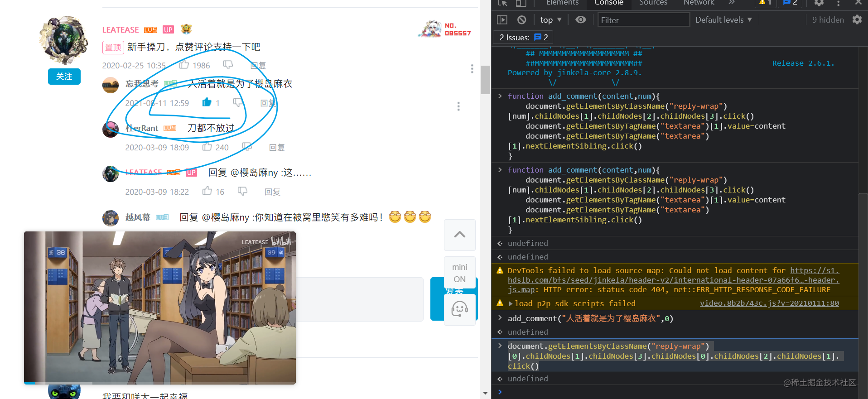Like the reply with 240 likes
The image size is (868, 399).
click(x=207, y=147)
